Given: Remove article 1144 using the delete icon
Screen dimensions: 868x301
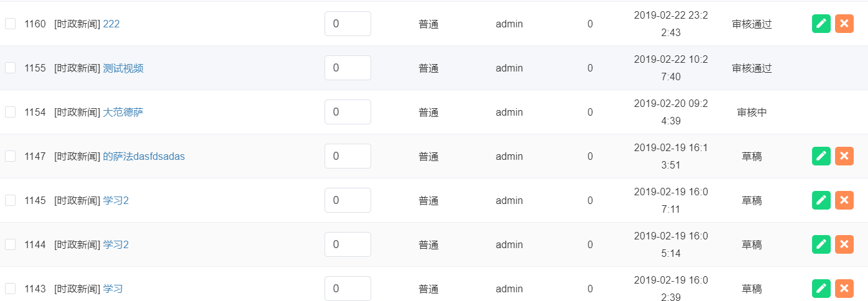Looking at the screenshot, I should click(x=844, y=244).
